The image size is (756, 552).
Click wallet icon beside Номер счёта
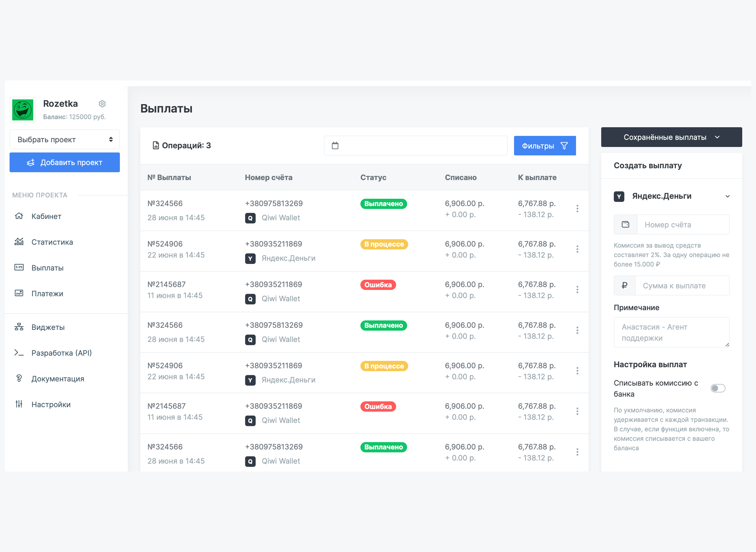coord(626,225)
